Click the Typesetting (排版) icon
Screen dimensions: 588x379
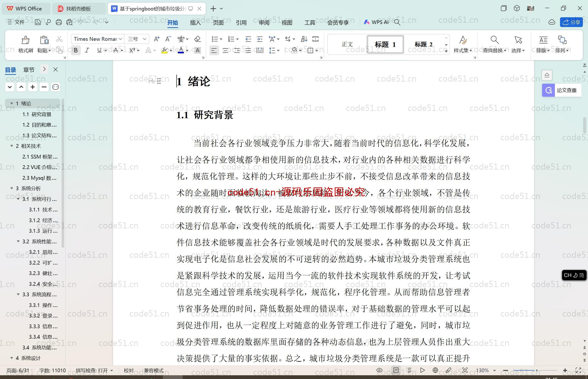pos(543,40)
